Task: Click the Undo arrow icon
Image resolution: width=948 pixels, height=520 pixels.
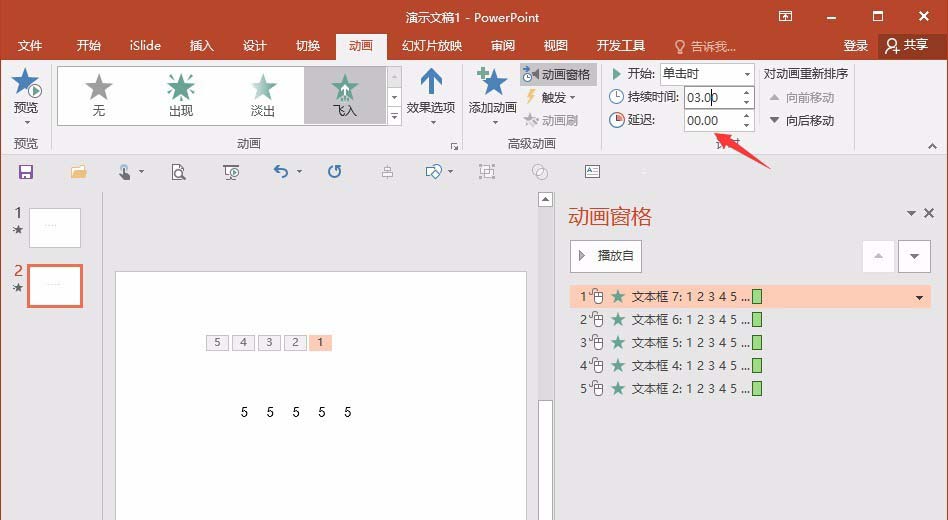Action: coord(281,172)
